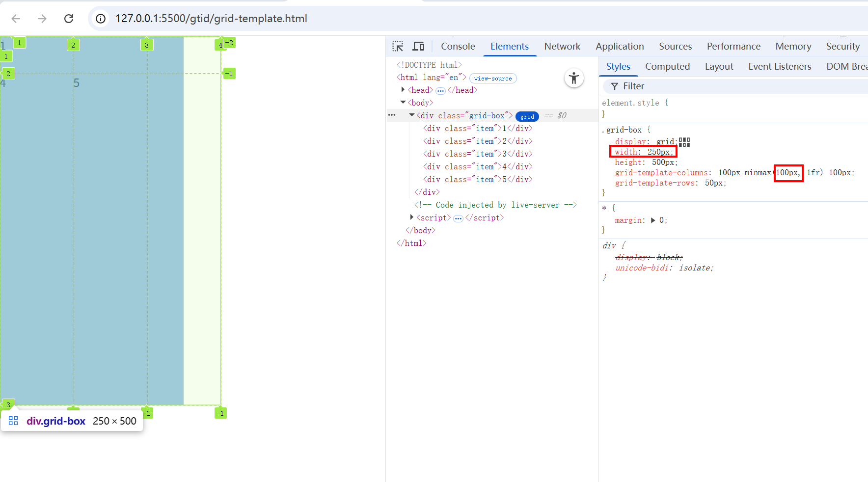Focus the address bar URL text
This screenshot has width=868, height=482.
[x=211, y=19]
